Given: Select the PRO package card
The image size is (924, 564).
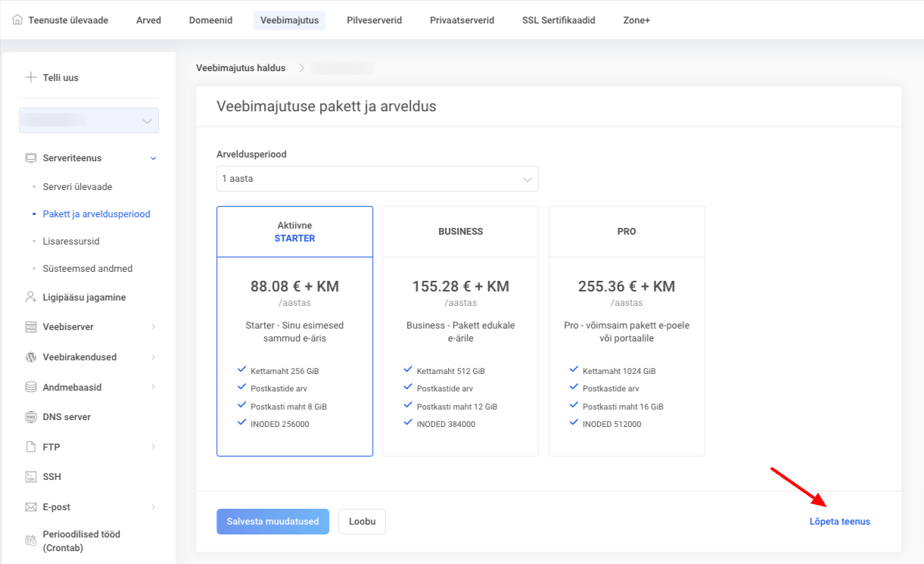Looking at the screenshot, I should pos(627,331).
